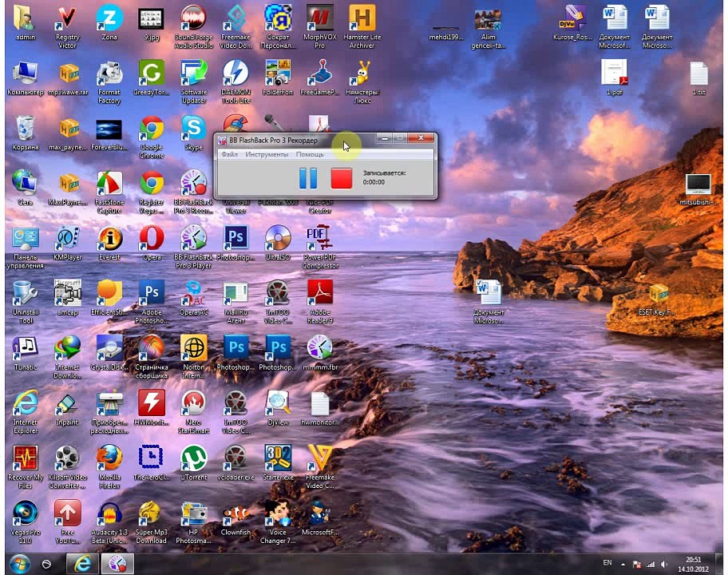Select the UltraISO icon
This screenshot has height=575, width=728.
278,244
